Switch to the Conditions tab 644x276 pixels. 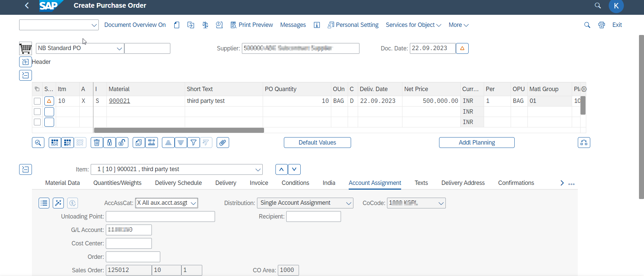[295, 183]
